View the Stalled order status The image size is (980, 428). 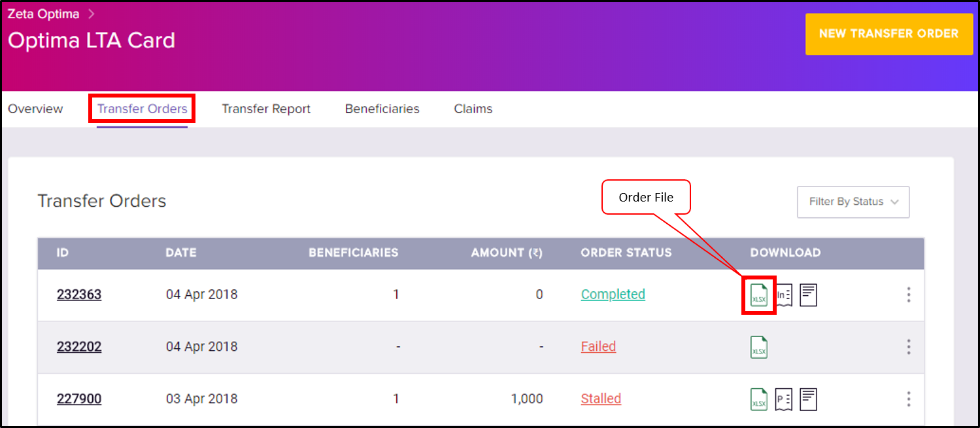pos(601,399)
